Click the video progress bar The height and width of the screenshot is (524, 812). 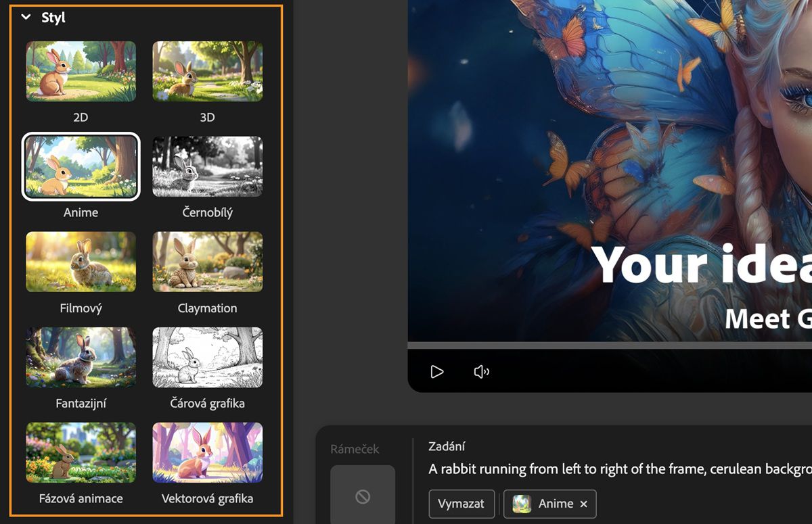(610, 345)
